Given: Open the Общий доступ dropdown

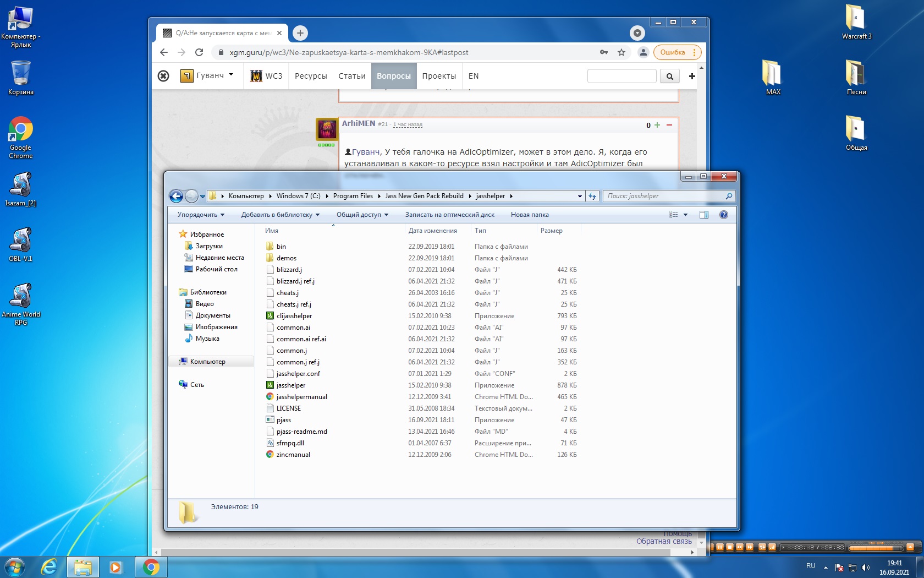Looking at the screenshot, I should 362,215.
